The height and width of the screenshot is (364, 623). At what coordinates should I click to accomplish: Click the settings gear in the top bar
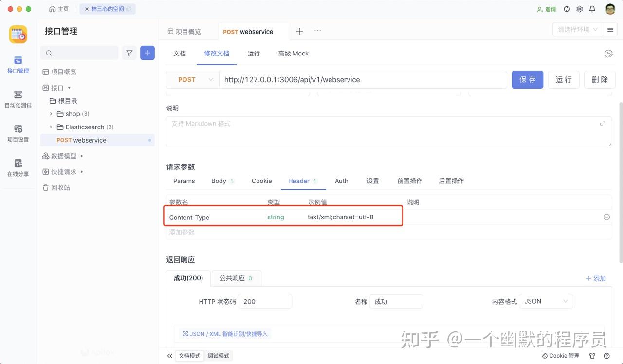579,9
